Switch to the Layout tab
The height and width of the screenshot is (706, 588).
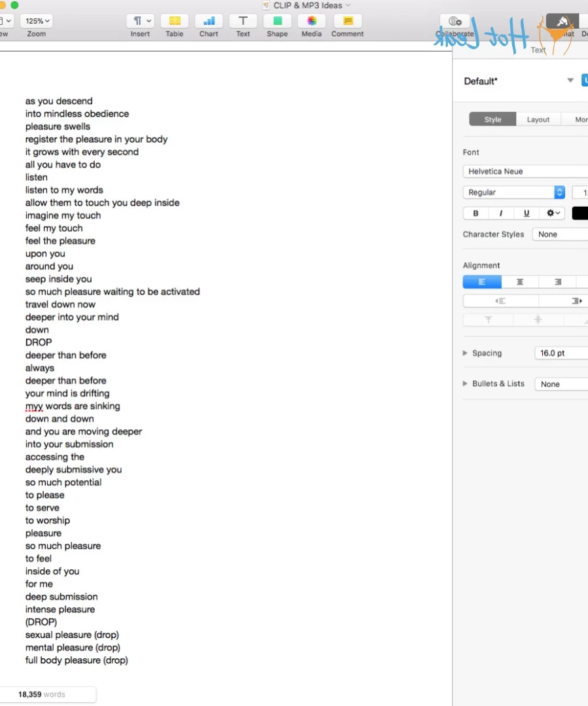coord(538,119)
